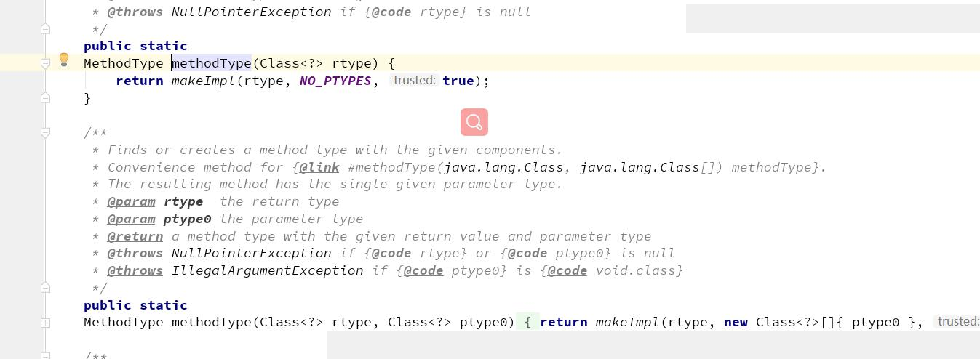Toggle the fold marker at the bottom Javadoc start
This screenshot has width=980, height=359.
point(45,355)
